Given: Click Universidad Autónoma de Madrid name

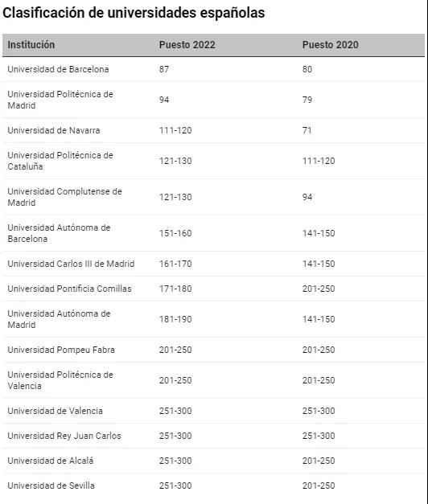Looking at the screenshot, I should [59, 319].
